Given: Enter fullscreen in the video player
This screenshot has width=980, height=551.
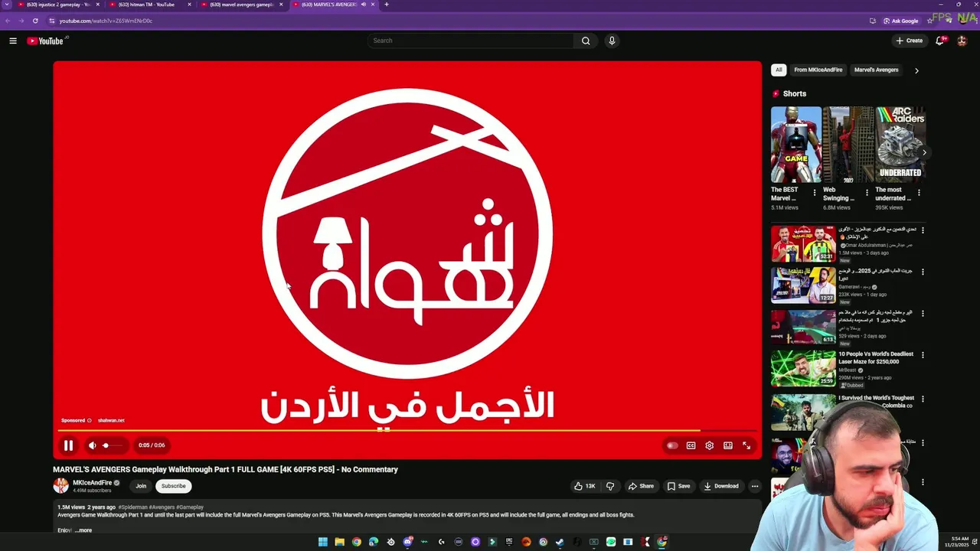Looking at the screenshot, I should (x=746, y=445).
